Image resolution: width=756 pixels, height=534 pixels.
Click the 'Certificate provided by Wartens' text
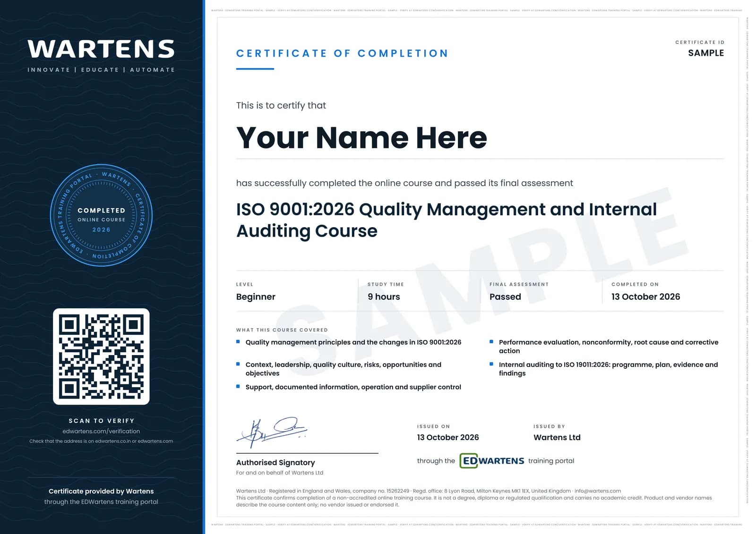101,491
